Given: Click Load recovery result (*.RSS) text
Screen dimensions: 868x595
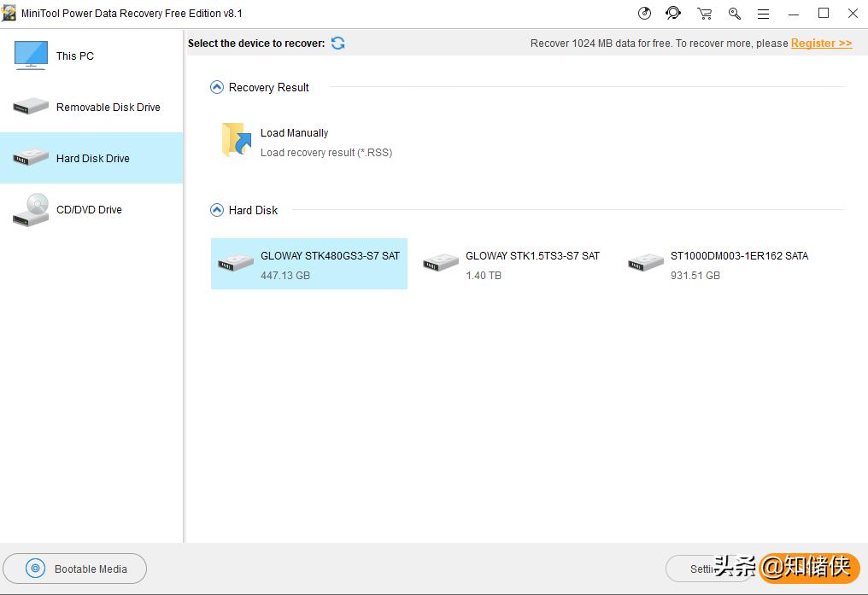Looking at the screenshot, I should click(x=326, y=153).
